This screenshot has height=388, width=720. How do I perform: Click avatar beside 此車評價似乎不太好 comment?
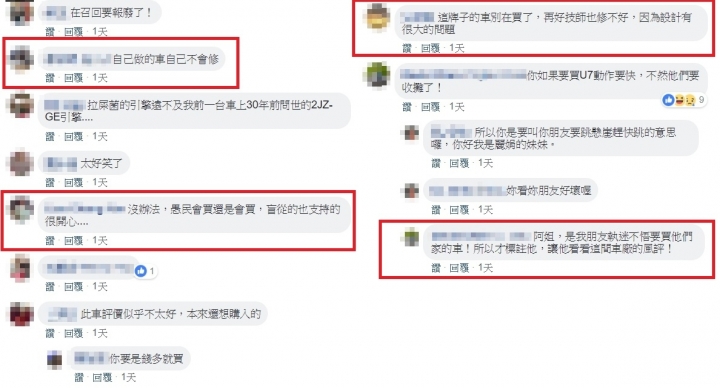click(x=22, y=314)
